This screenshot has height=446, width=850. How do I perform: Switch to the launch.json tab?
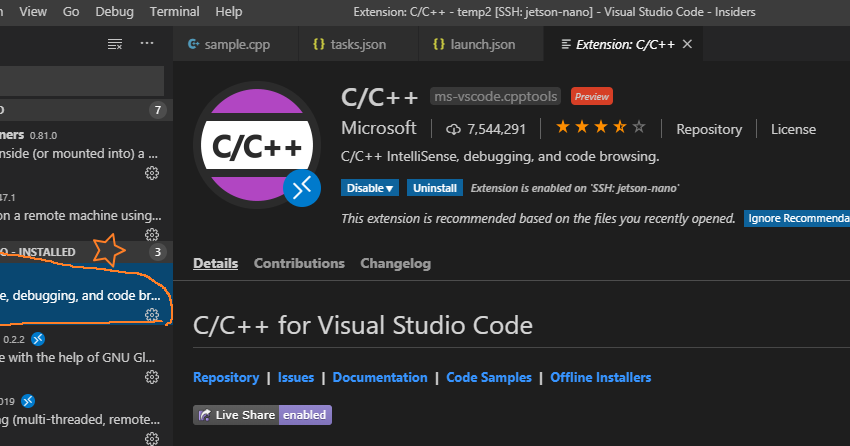point(475,45)
